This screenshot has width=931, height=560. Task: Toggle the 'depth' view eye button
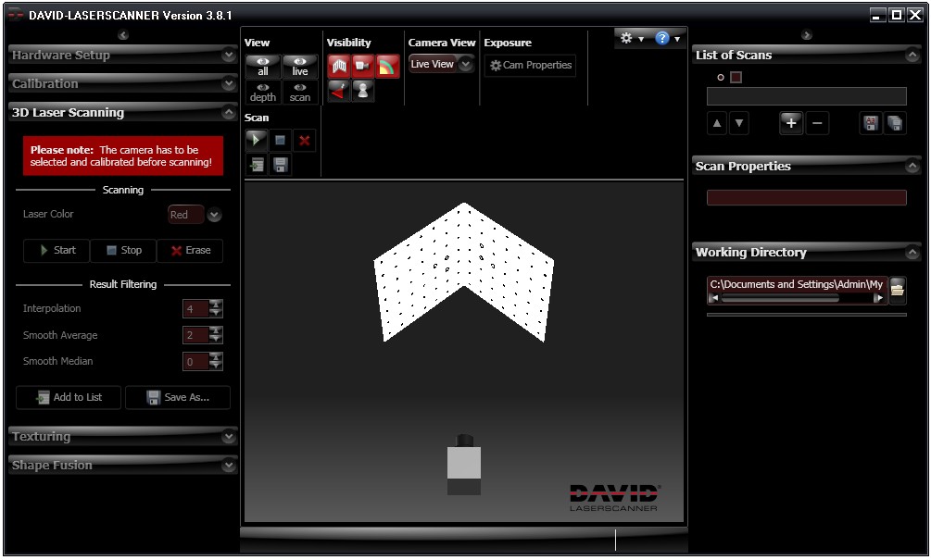(x=262, y=91)
